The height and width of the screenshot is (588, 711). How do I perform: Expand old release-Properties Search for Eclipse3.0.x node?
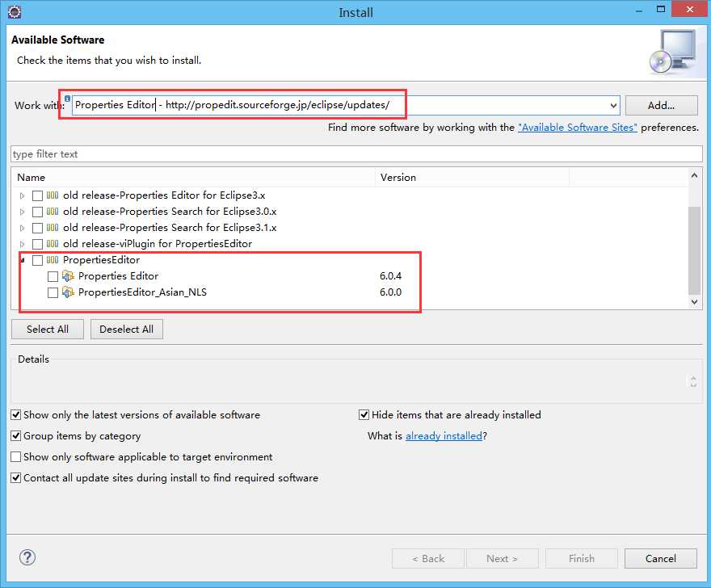point(23,212)
